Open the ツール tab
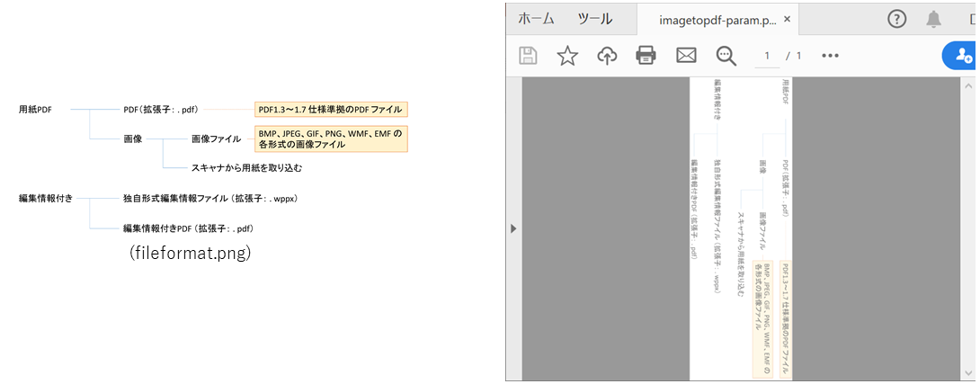The height and width of the screenshot is (384, 980). coord(594,19)
